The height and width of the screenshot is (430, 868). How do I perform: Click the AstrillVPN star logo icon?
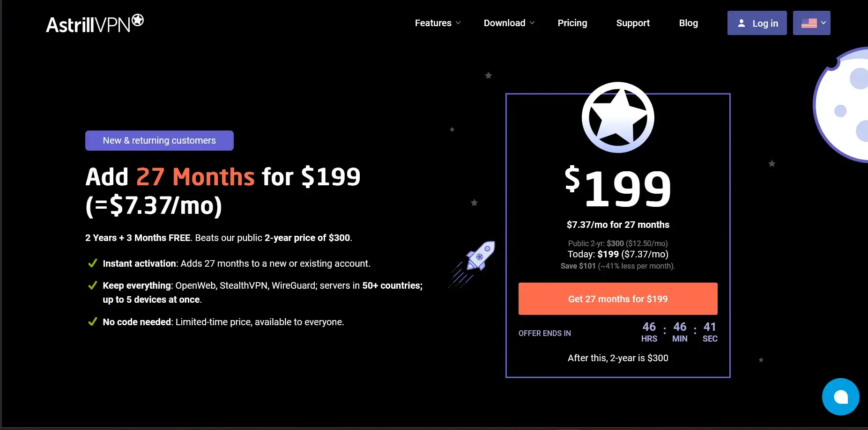point(136,20)
